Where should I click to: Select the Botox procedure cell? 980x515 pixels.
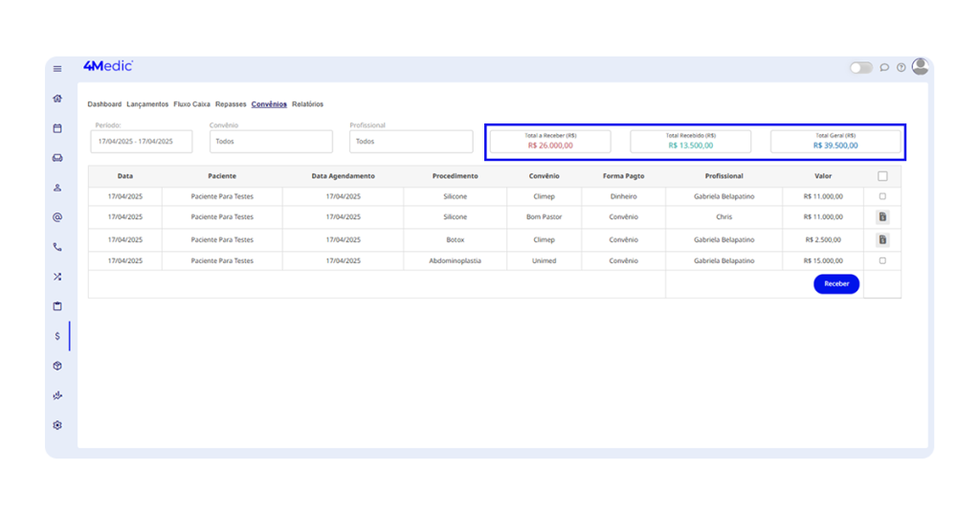point(455,239)
